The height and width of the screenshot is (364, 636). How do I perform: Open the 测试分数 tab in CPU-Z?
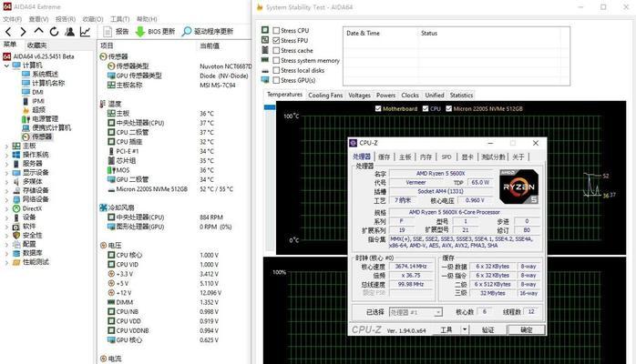coord(493,157)
